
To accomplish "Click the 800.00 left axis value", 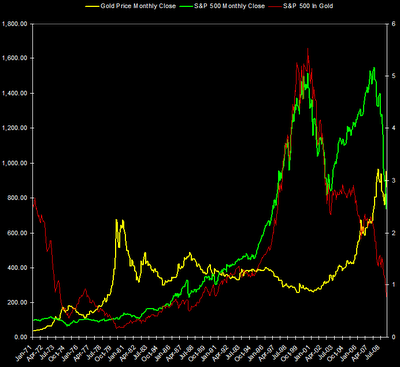I will tap(17, 198).
